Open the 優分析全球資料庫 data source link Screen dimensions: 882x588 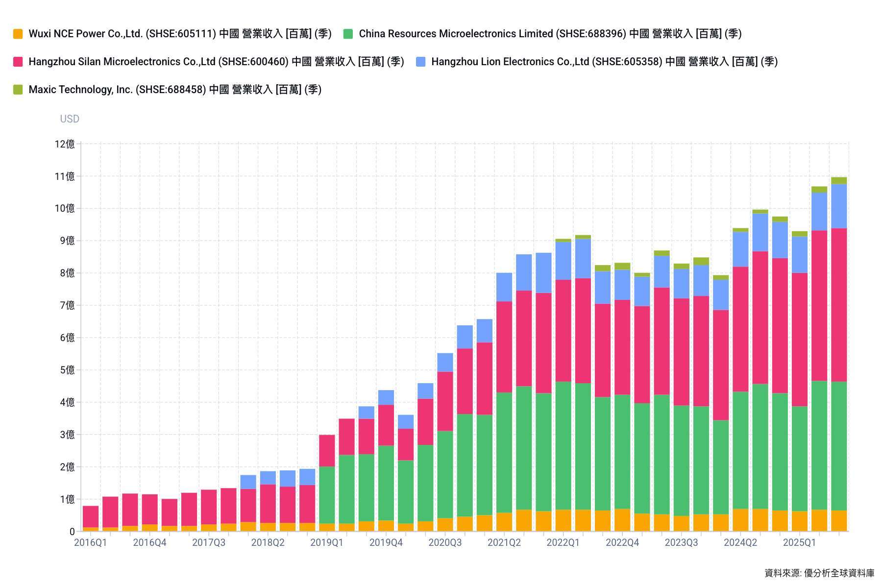(x=839, y=573)
